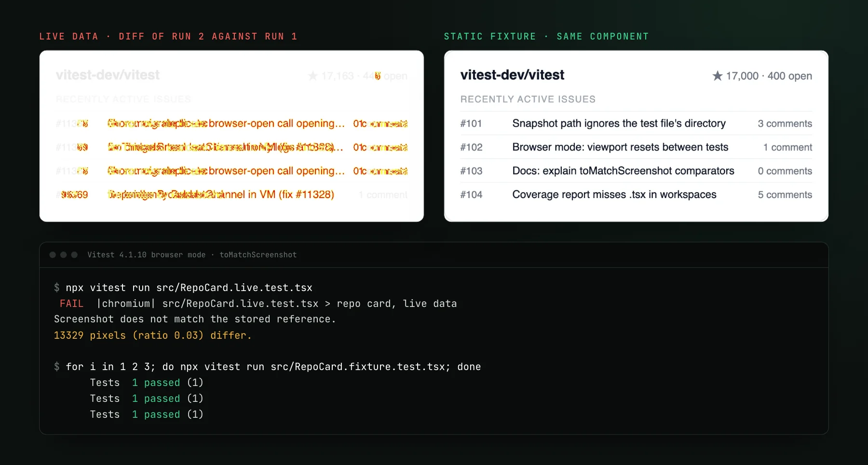The image size is (868, 465).
Task: Open issue 'Browser mode: viewport resets between tests'
Action: tap(620, 147)
